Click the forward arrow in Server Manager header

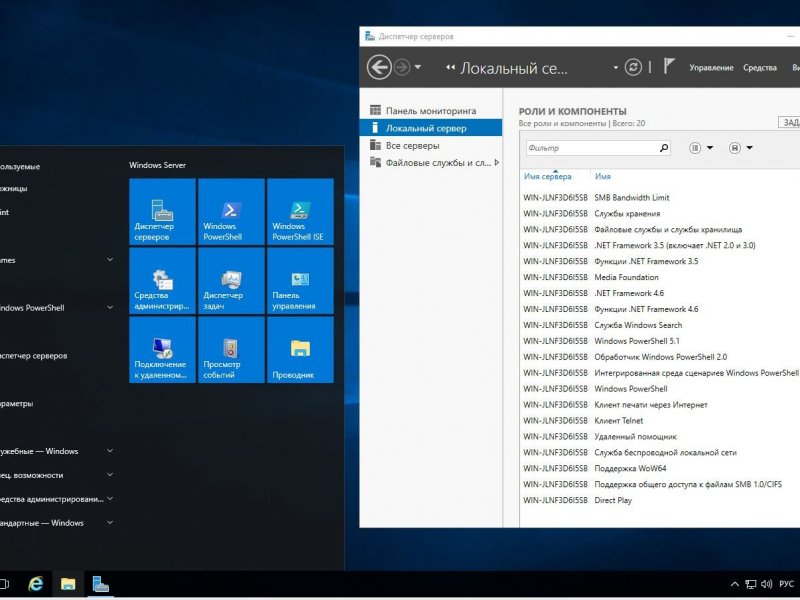coord(402,67)
